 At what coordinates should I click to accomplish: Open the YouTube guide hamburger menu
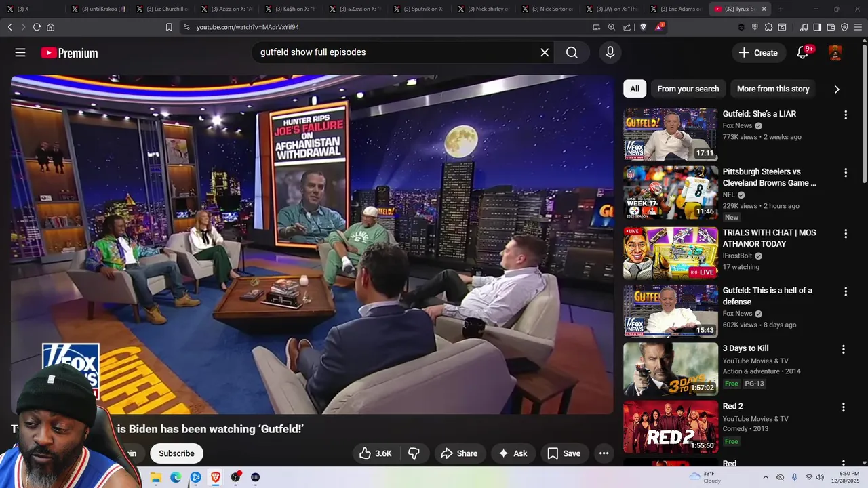(x=20, y=52)
